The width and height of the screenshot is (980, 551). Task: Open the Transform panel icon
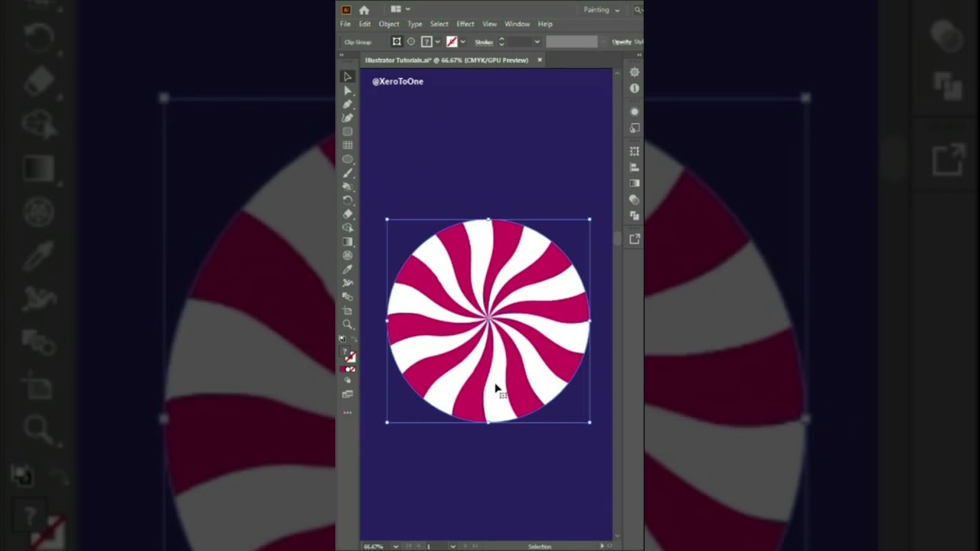pyautogui.click(x=634, y=152)
